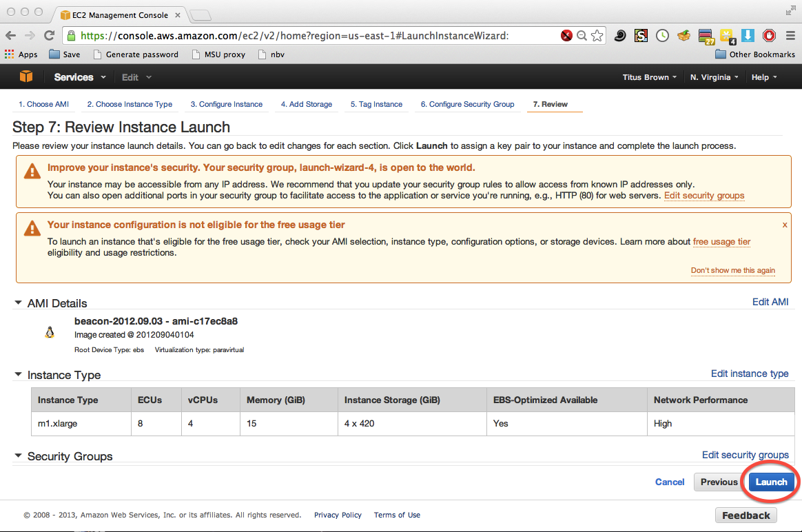The width and height of the screenshot is (802, 532).
Task: Click the red power-button extension icon
Action: 769,35
